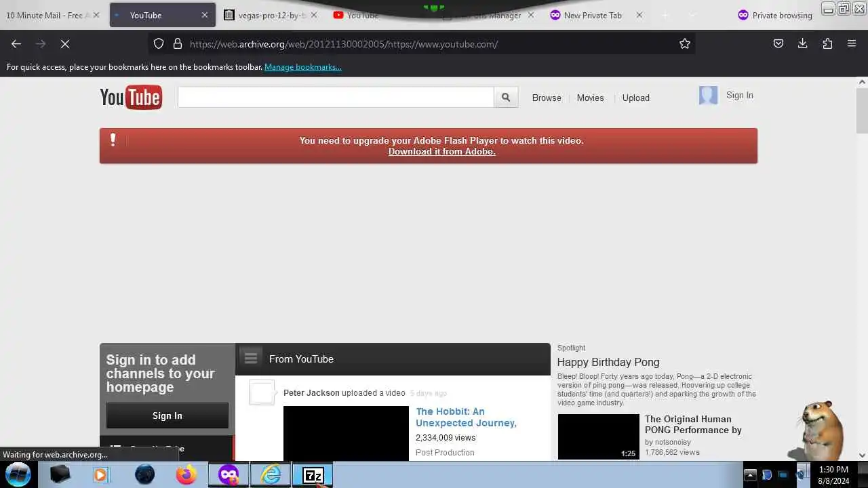Click the network icon in the system tray

click(x=783, y=475)
